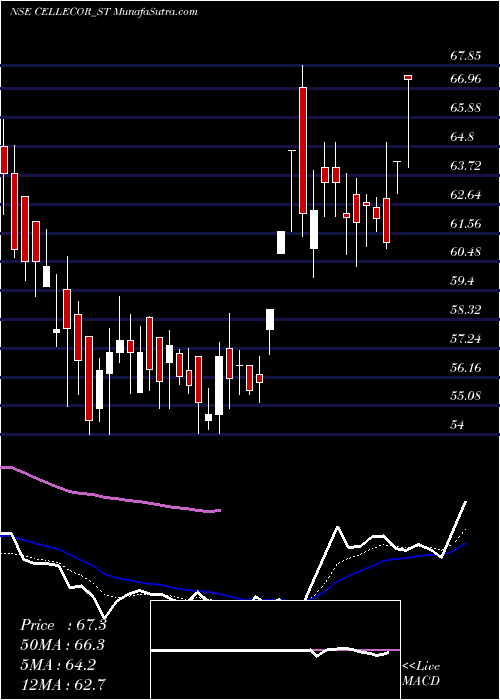This screenshot has width=500, height=700.
Task: Click the 57.24 price axis label
Action: coord(466,338)
